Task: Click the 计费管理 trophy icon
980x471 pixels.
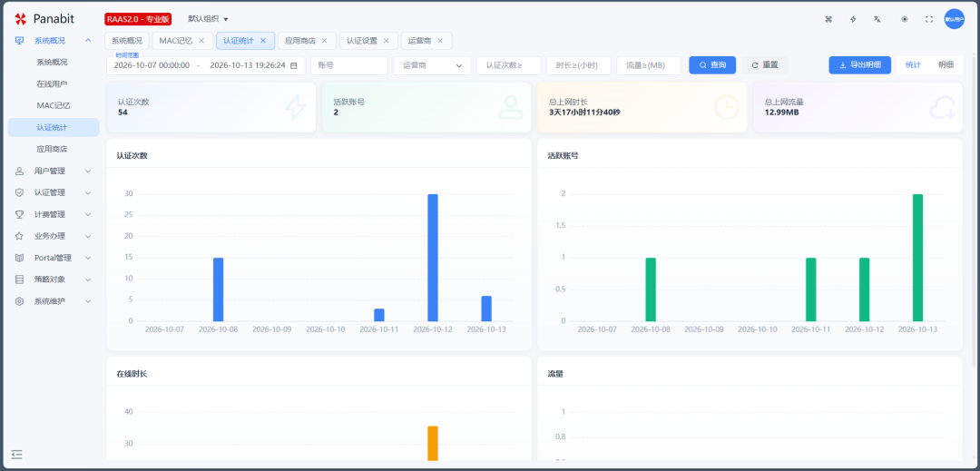Action: [x=19, y=214]
